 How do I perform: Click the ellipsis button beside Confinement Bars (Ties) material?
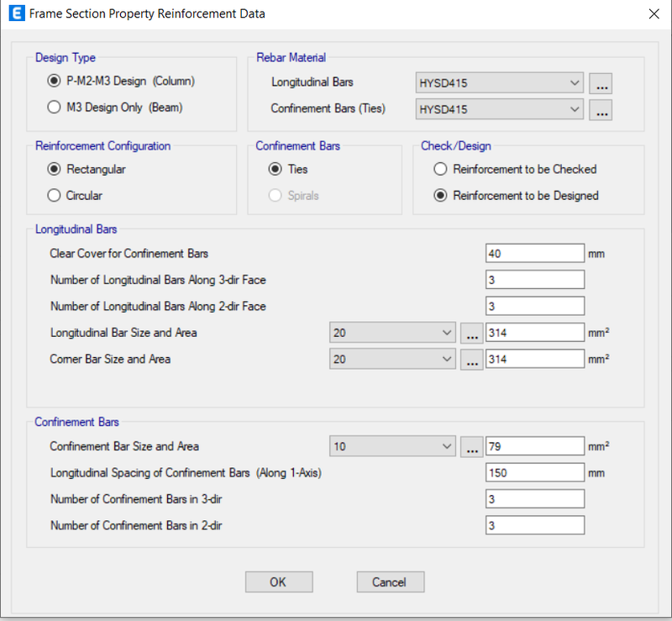point(601,110)
